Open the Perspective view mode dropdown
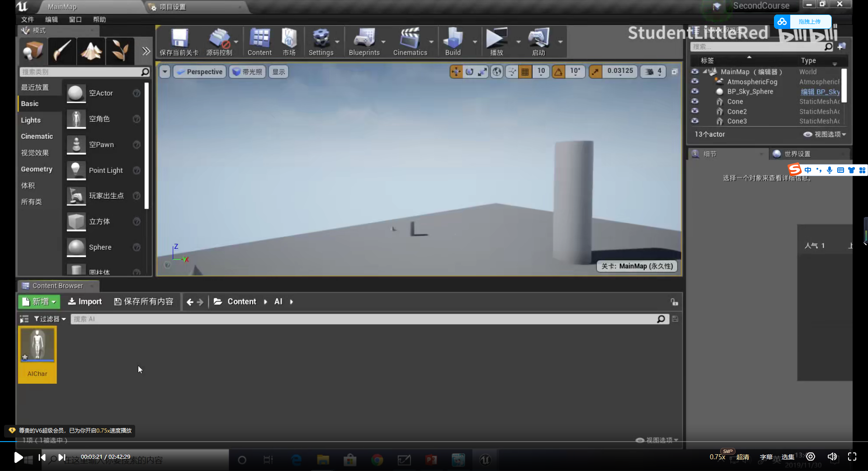 point(199,71)
